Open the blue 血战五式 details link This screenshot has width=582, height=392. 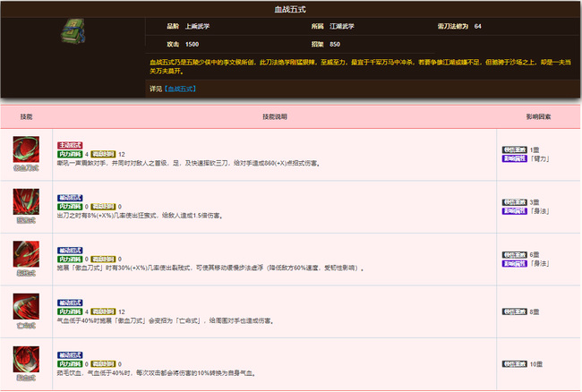(180, 89)
